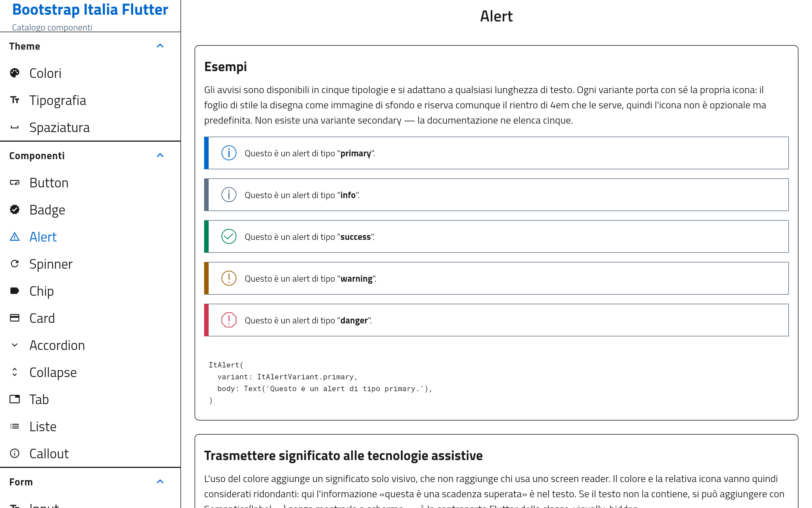Click the Colori palette icon

click(14, 73)
